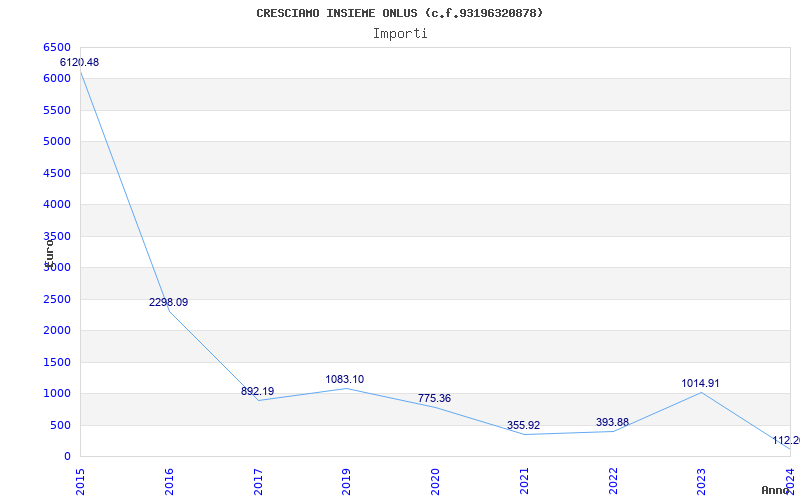
Task: Select the 1014.91 data label
Action: tap(700, 383)
